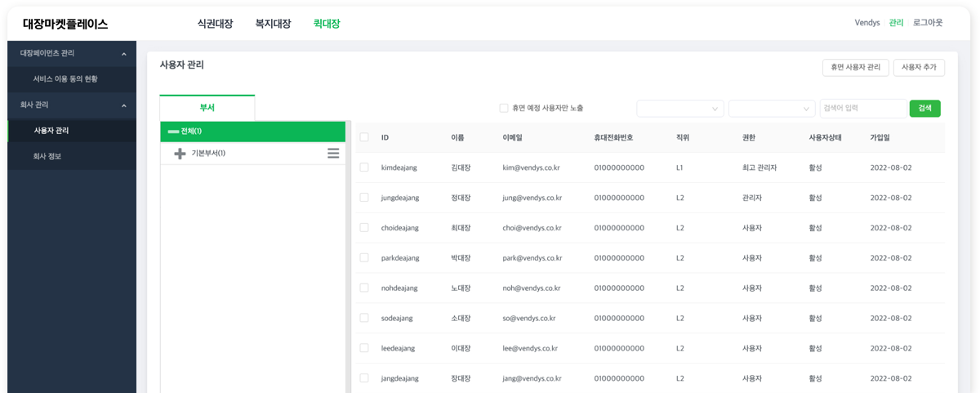Viewport: 980px width, 393px height.
Task: Click the 대장마켓플레이스 logo
Action: (65, 25)
